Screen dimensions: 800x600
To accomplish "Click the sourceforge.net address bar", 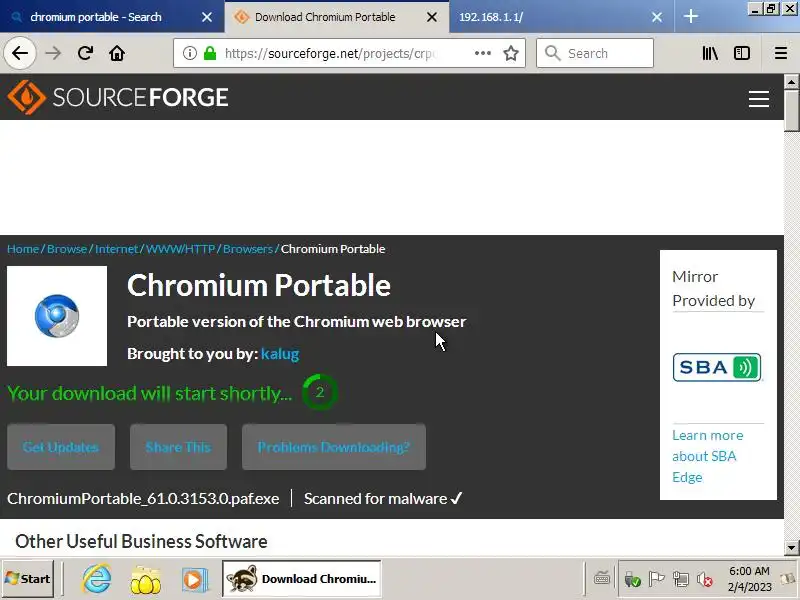I will tap(347, 53).
